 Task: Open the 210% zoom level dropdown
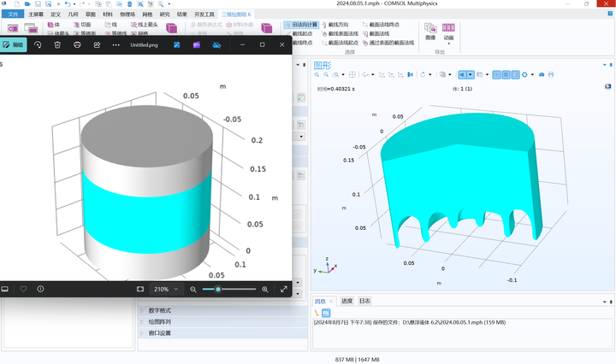coord(167,290)
